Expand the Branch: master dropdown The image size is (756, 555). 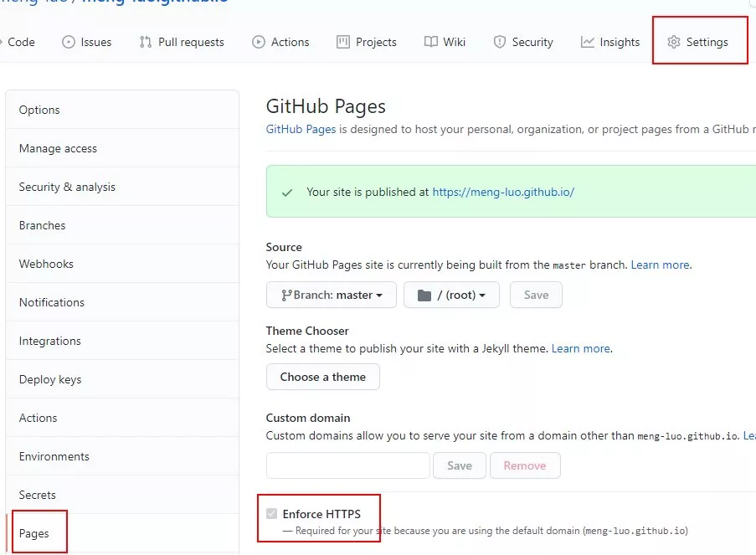click(332, 295)
